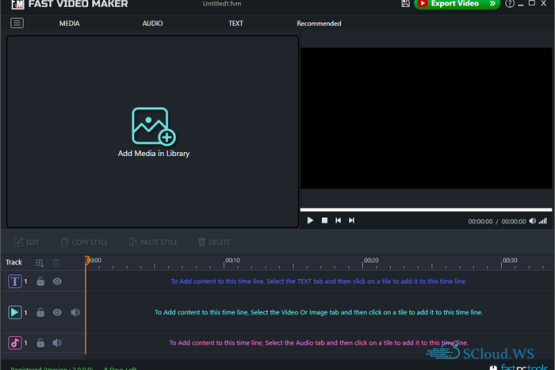Click the COPY STYLE button
This screenshot has height=370, width=555.
[x=84, y=242]
